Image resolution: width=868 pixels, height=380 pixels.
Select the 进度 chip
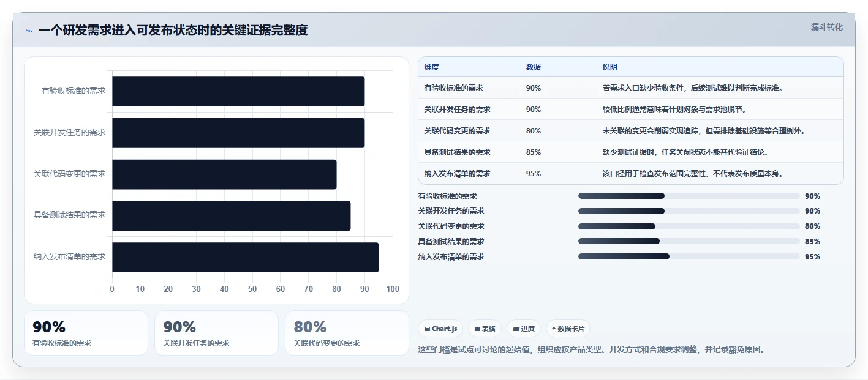(524, 329)
